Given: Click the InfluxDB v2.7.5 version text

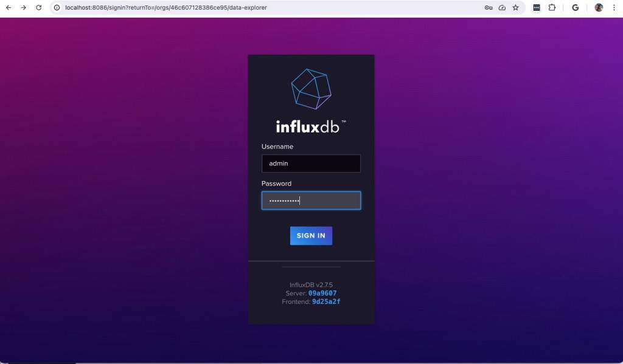Looking at the screenshot, I should click(311, 285).
